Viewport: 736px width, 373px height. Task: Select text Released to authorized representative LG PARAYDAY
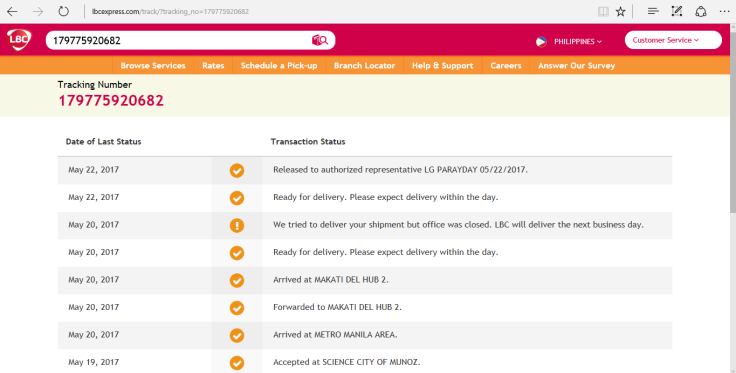tap(400, 170)
